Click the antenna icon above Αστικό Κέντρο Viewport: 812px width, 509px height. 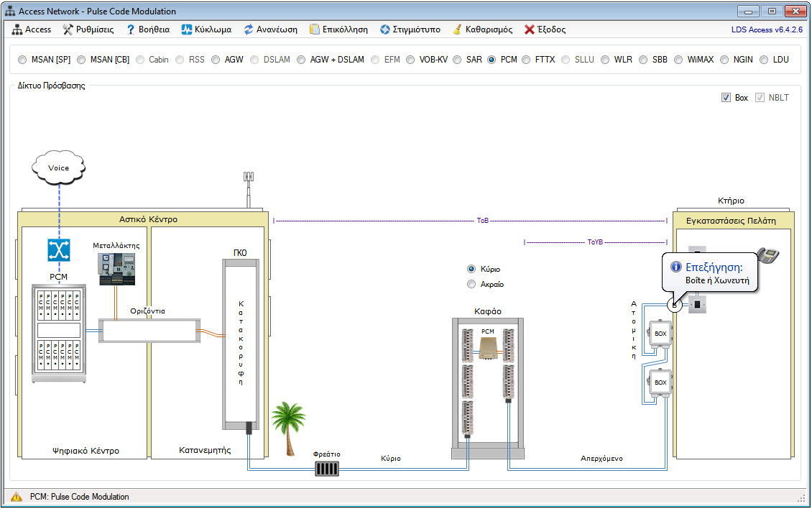coord(249,189)
